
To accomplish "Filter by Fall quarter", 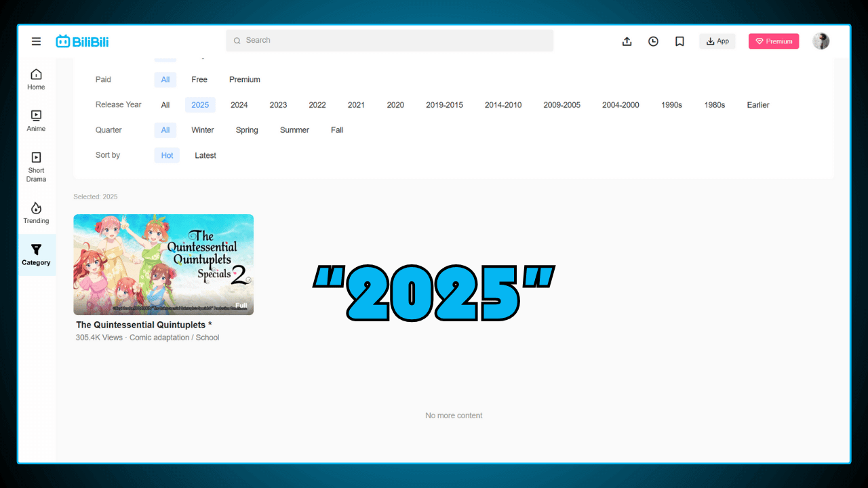I will 337,130.
